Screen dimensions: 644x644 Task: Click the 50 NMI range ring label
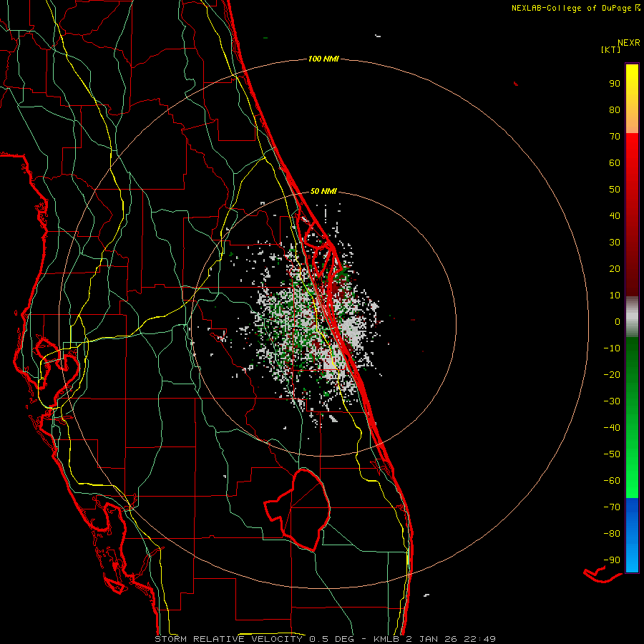[x=323, y=191]
